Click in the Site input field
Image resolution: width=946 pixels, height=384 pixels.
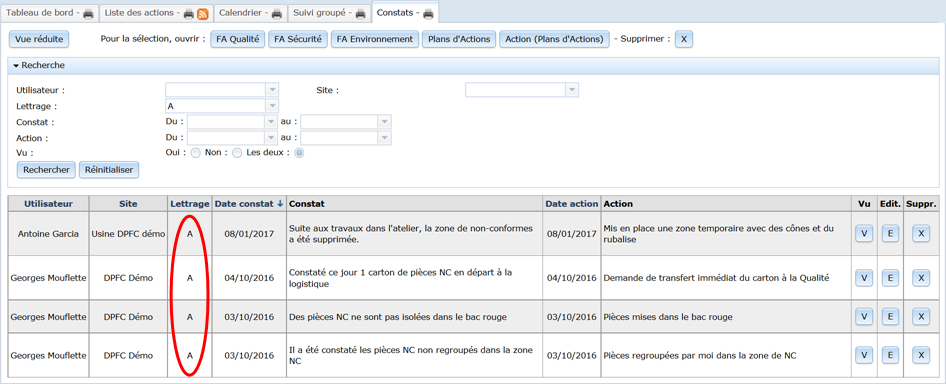click(x=515, y=90)
